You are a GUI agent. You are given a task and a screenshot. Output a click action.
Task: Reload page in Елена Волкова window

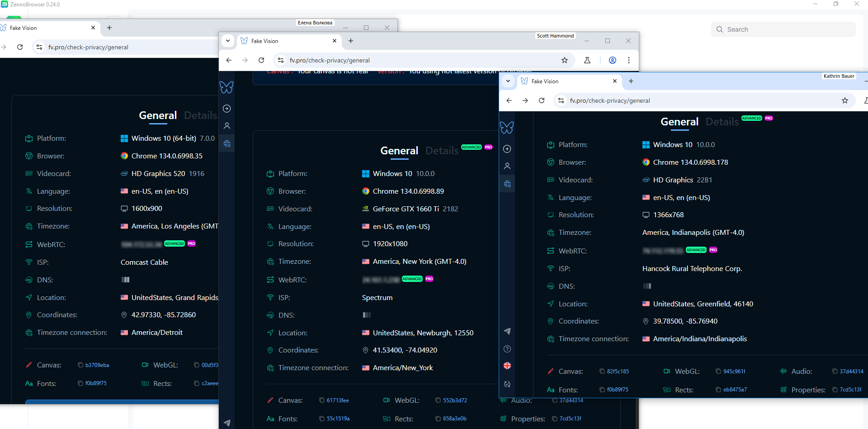click(x=20, y=47)
